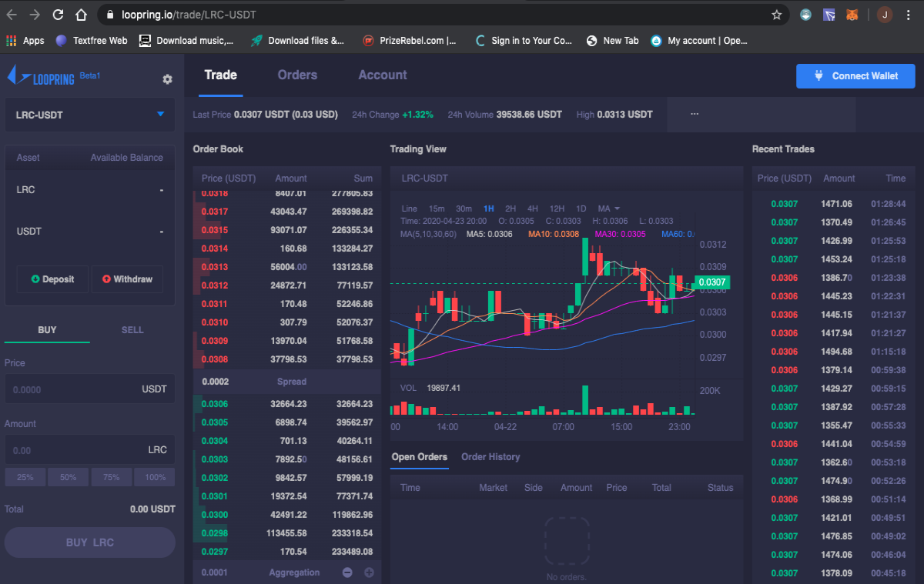Click the 0.0306 bid price in the order book

[x=215, y=404]
